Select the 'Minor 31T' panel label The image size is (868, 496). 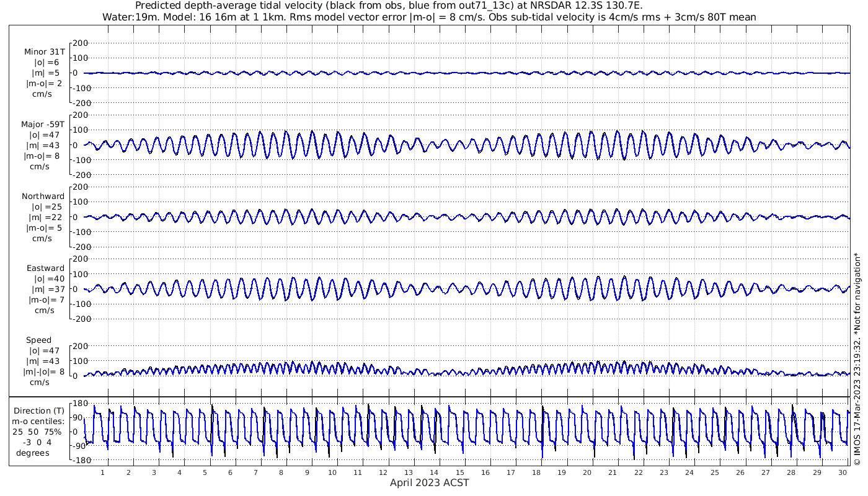point(44,51)
